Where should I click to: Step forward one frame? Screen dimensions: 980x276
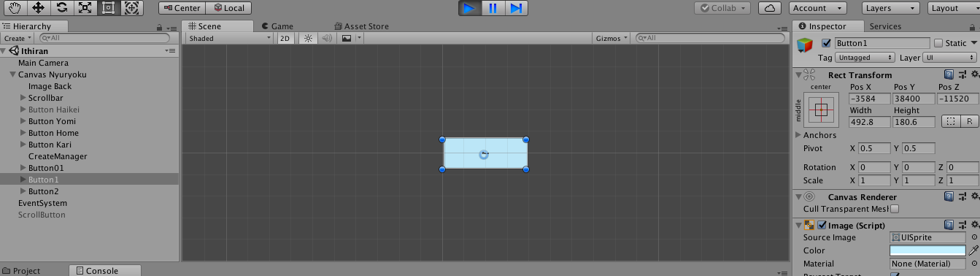coord(516,8)
